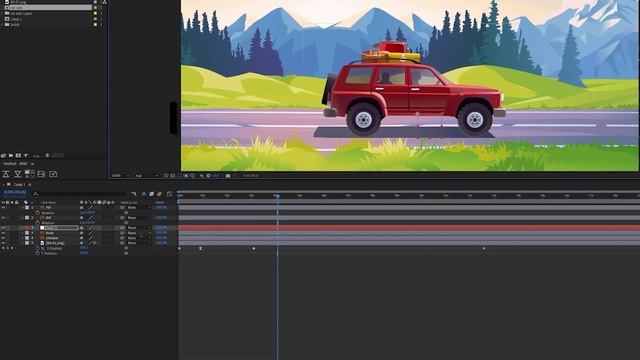
Task: Select car new Layers folder in Project panel
Action: pos(21,13)
